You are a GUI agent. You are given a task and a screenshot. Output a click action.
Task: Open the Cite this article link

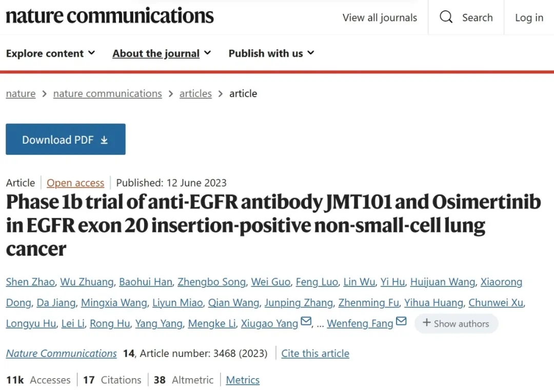[315, 354]
